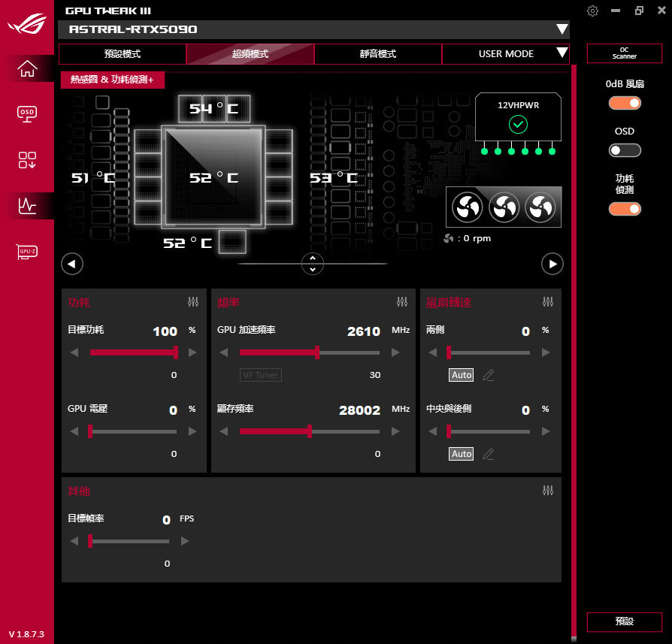Decrease 中央與後側 fan speed with left arrow

[x=433, y=431]
